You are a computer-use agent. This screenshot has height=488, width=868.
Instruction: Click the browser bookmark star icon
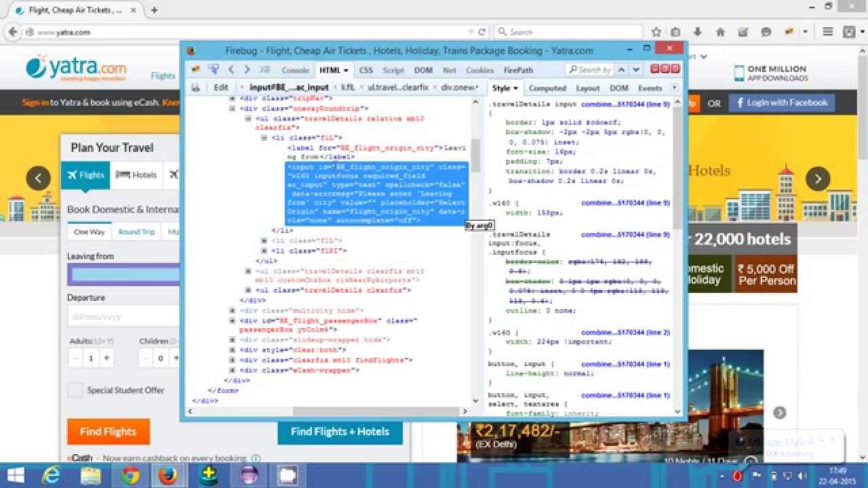(x=656, y=32)
